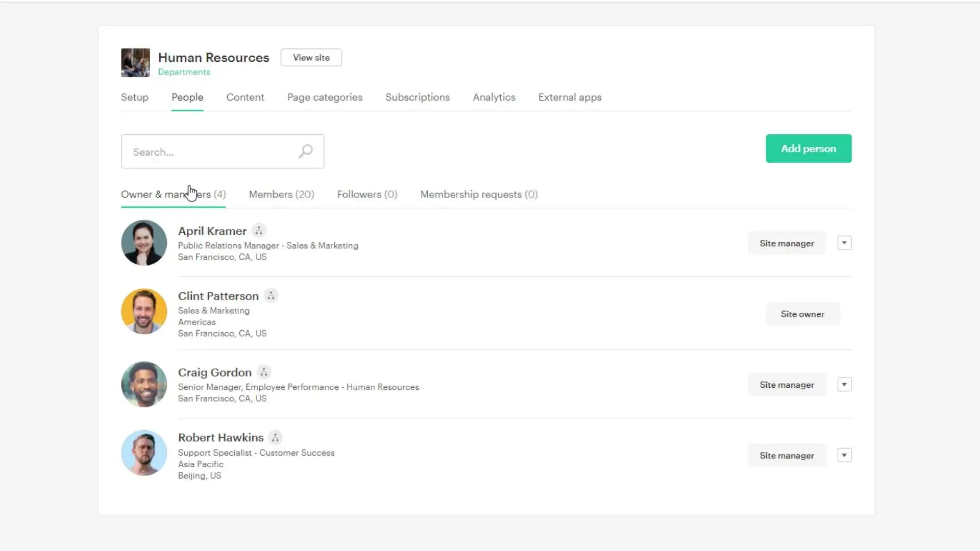The image size is (980, 551).
Task: Click the Human Resources site title
Action: click(213, 58)
